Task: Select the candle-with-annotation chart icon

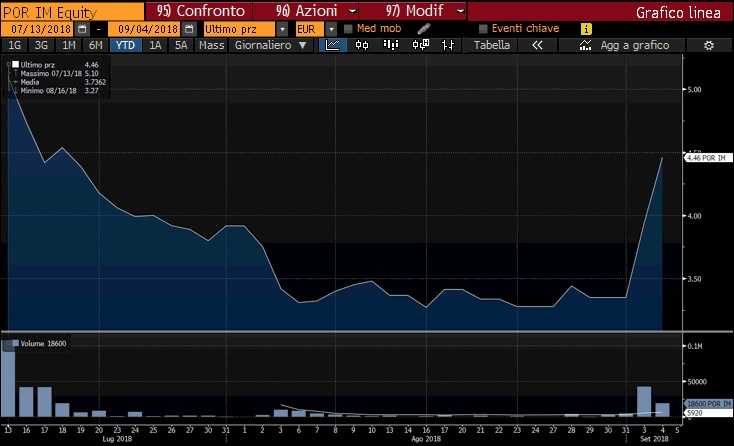Action: pyautogui.click(x=420, y=45)
